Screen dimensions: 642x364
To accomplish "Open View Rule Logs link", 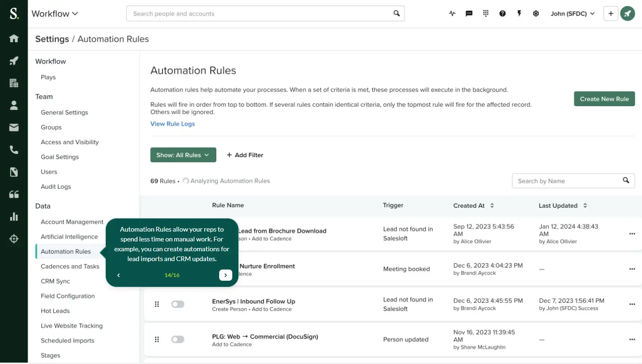I will [172, 124].
